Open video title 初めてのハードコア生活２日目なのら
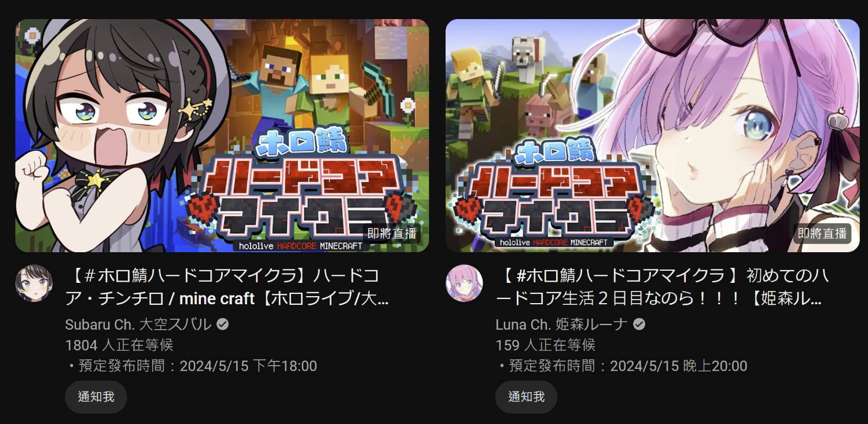 [663, 287]
